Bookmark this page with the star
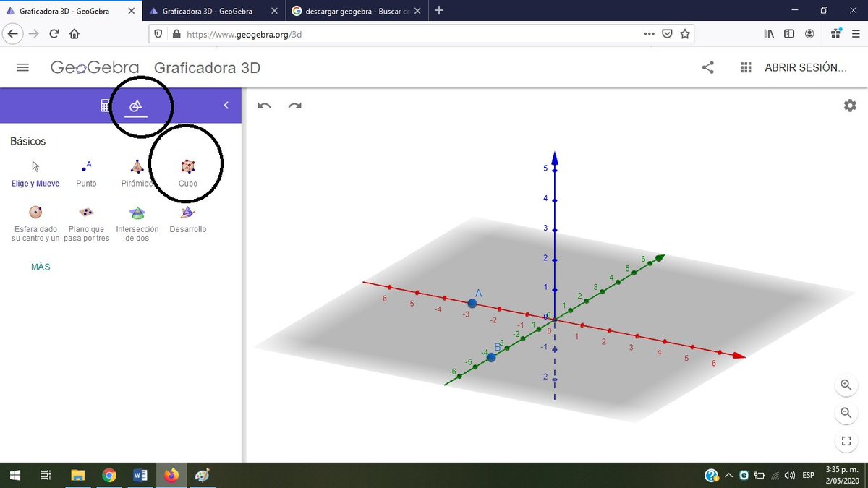 click(685, 34)
